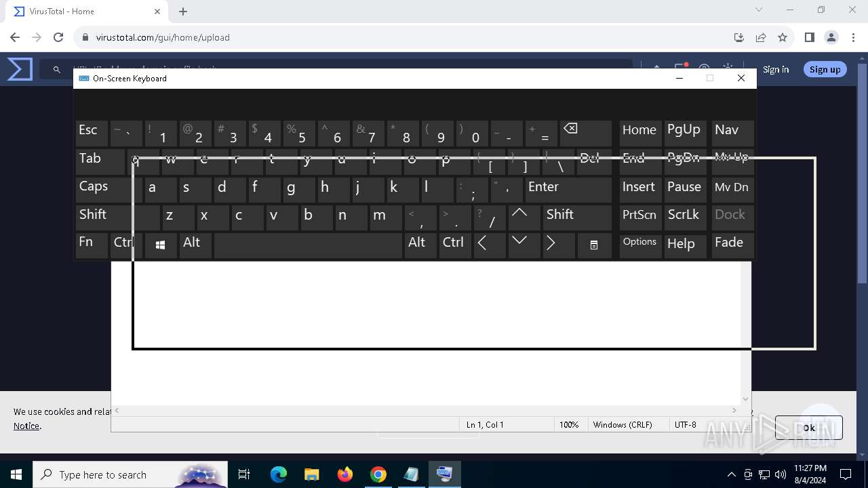
Task: Share this page using the share icon
Action: [x=761, y=37]
